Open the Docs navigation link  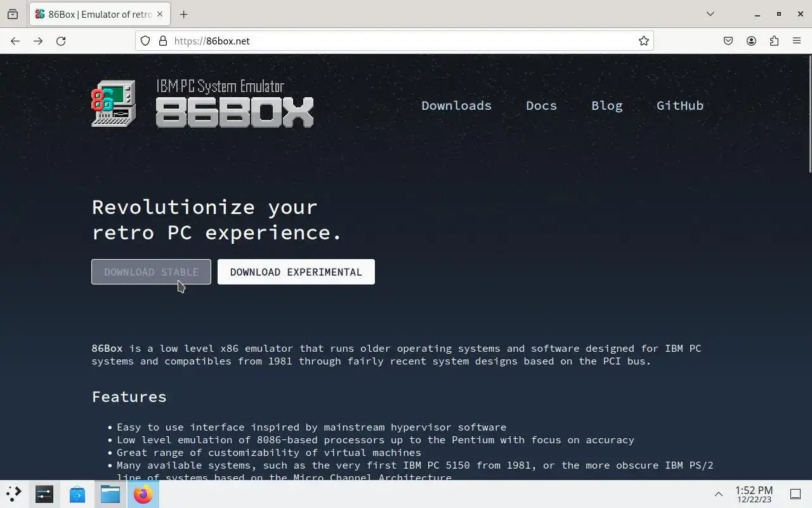(541, 105)
